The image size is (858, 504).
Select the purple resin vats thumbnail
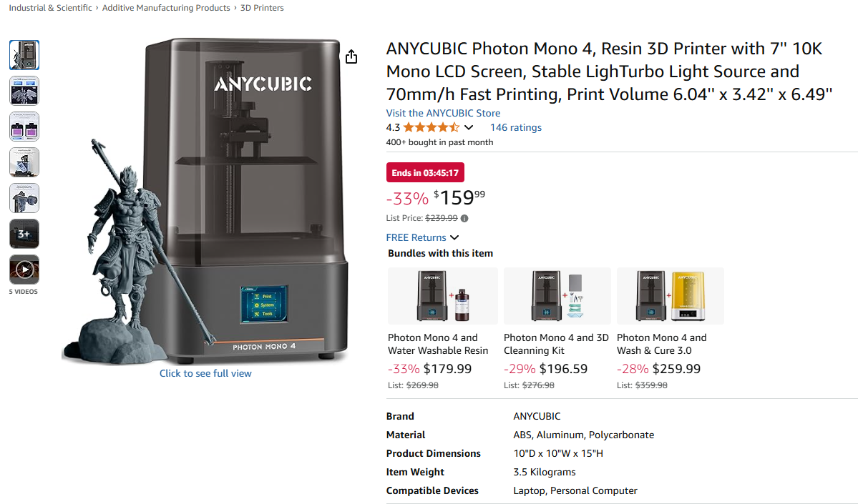tap(24, 127)
